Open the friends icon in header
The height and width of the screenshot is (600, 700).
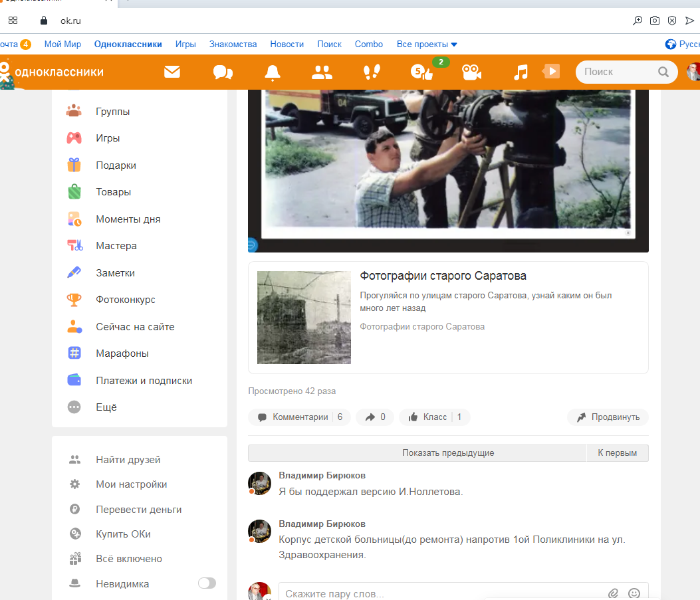click(x=322, y=72)
